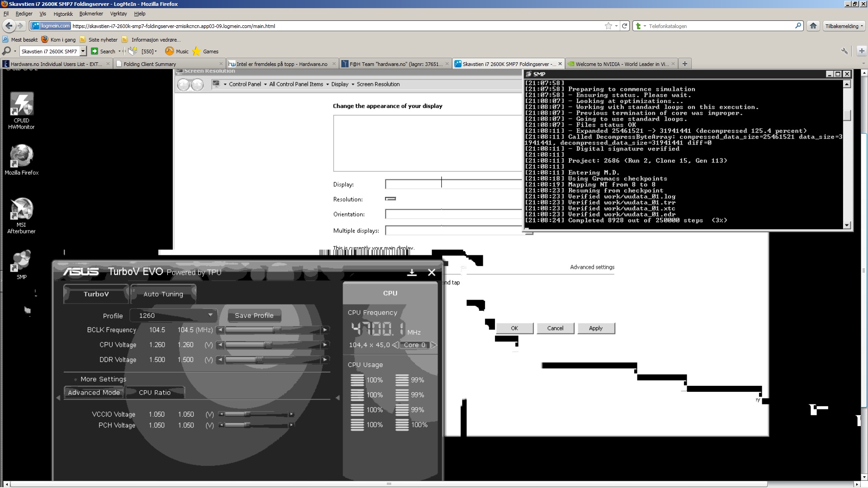
Task: Open Siste nyheter feed bookmark
Action: pos(99,40)
